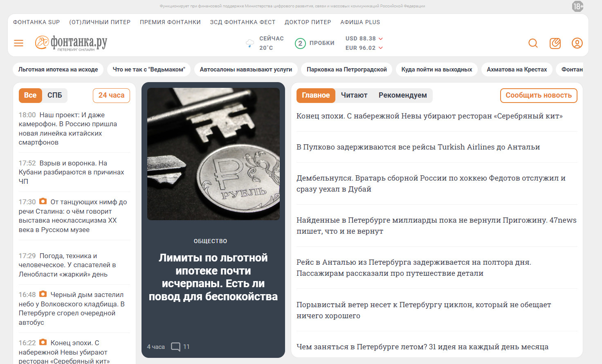The width and height of the screenshot is (602, 364).
Task: Click the edit note icon in header
Action: tap(555, 43)
